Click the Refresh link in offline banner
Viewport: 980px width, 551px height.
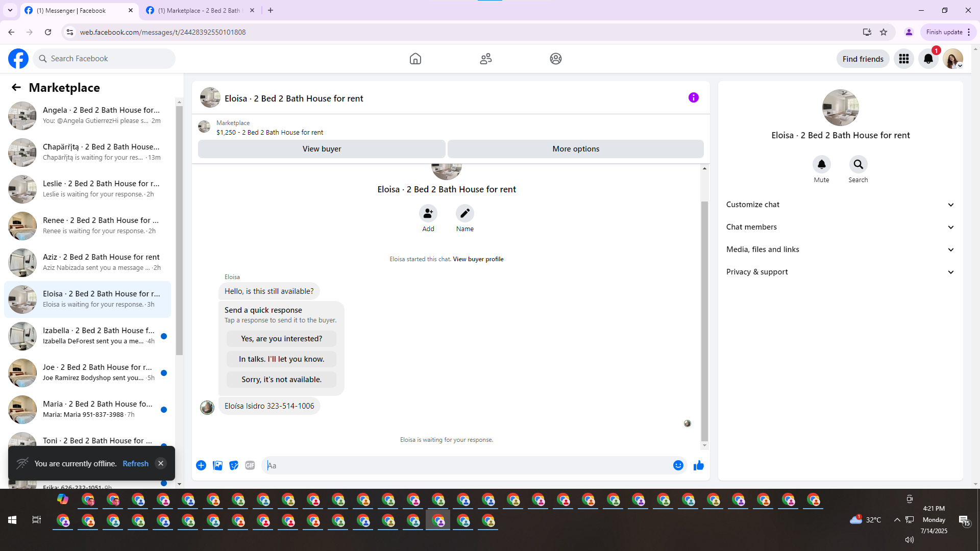(x=135, y=463)
